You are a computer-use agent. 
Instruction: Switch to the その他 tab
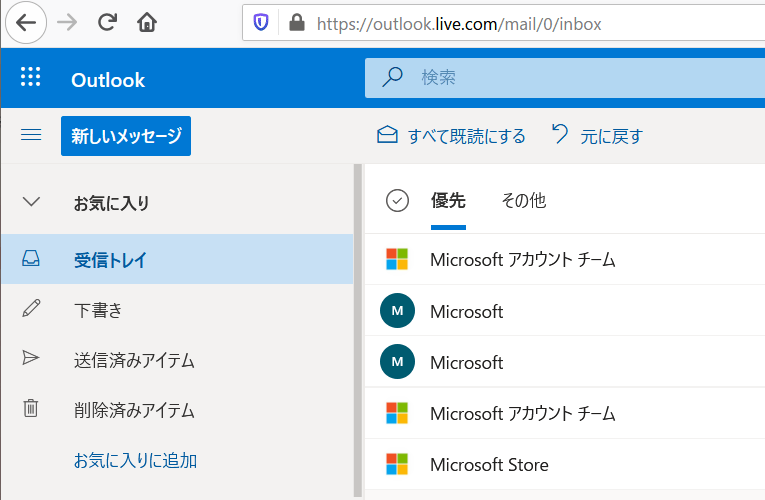[x=523, y=200]
